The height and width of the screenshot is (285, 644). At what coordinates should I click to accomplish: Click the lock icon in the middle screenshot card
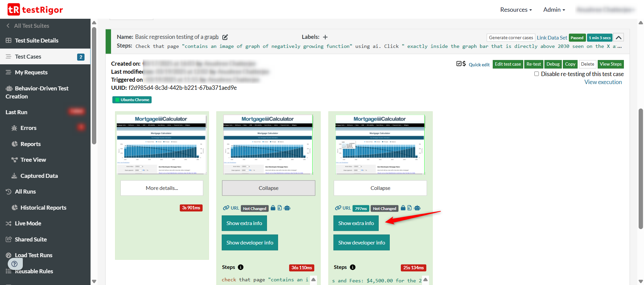coord(273,208)
